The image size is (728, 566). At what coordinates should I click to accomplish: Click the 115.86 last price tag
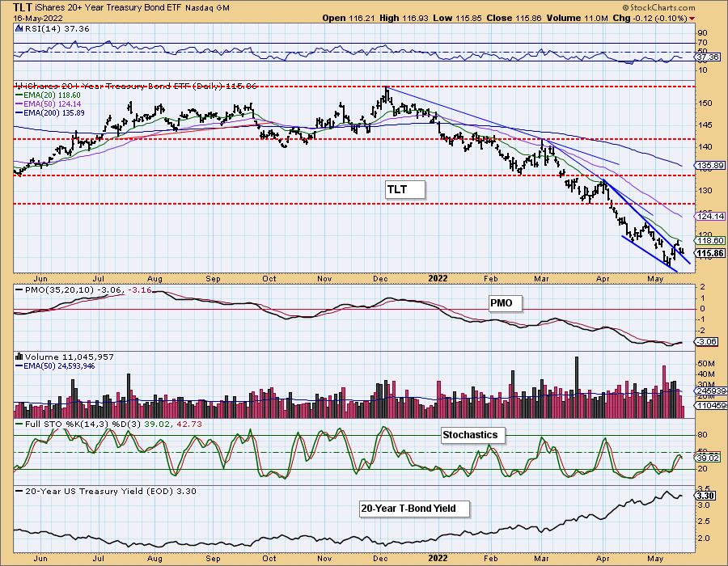click(710, 253)
